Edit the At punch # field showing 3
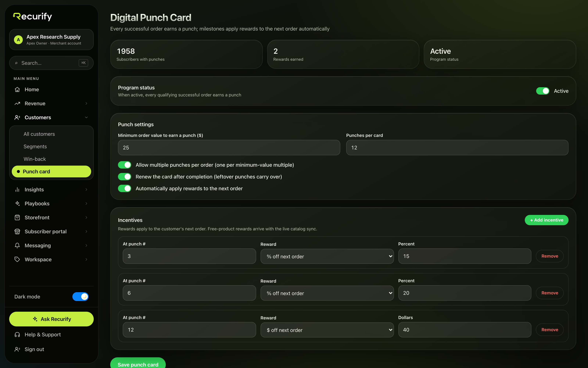Screen dimensions: 588x368 click(189, 256)
